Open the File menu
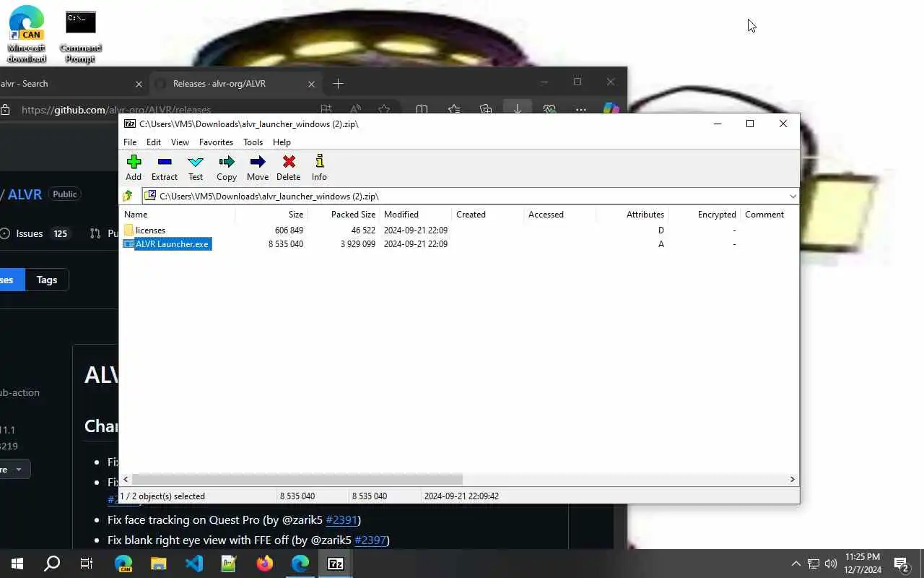The height and width of the screenshot is (578, 924). tap(130, 142)
